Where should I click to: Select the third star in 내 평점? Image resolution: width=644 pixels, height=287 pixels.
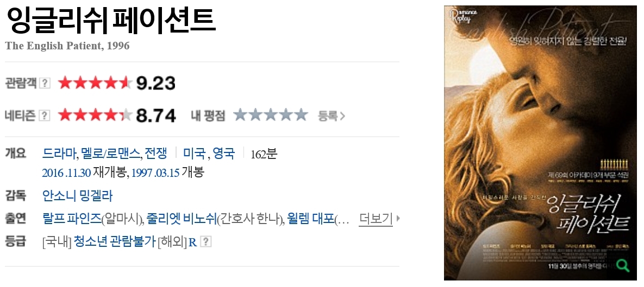pyautogui.click(x=270, y=115)
